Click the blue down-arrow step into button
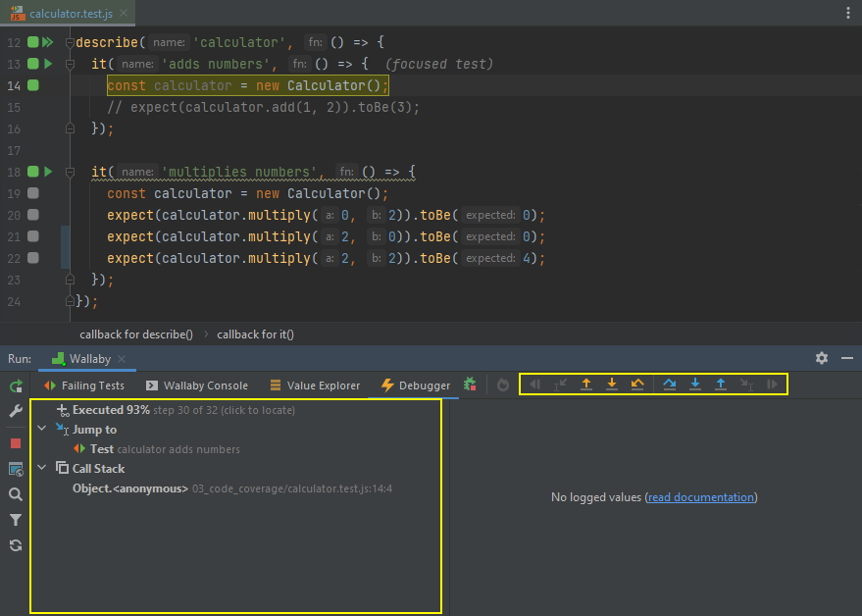862x616 pixels. tap(695, 384)
